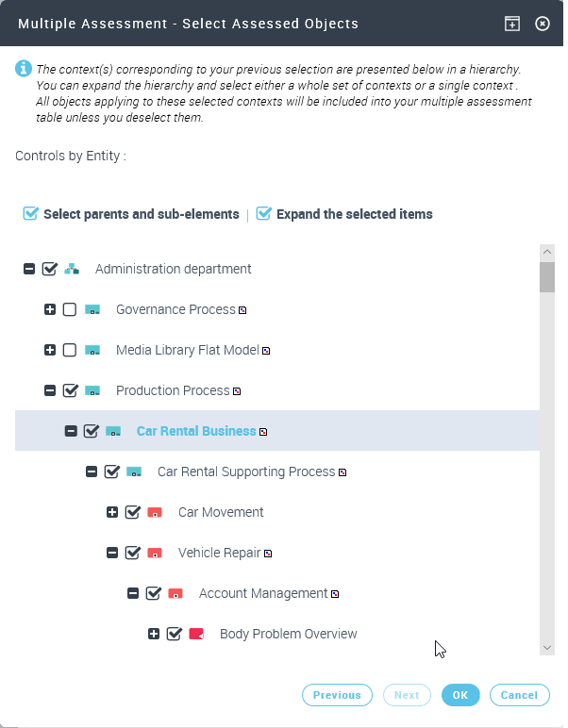This screenshot has height=728, width=568.
Task: Select Car Rental Supporting Process item
Action: [245, 472]
